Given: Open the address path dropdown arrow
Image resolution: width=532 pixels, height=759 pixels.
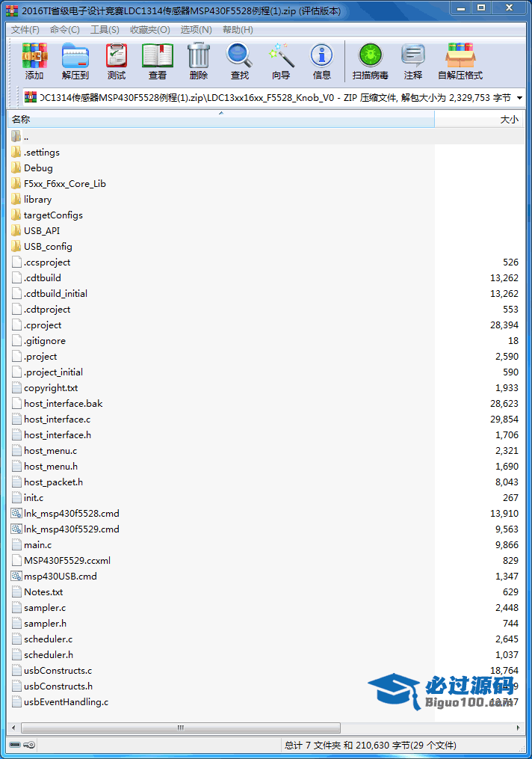Looking at the screenshot, I should click(x=519, y=98).
